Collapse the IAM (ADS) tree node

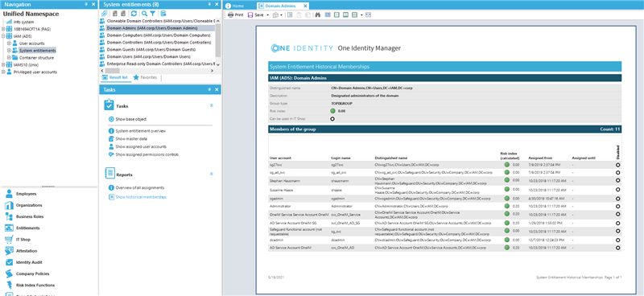click(3, 36)
